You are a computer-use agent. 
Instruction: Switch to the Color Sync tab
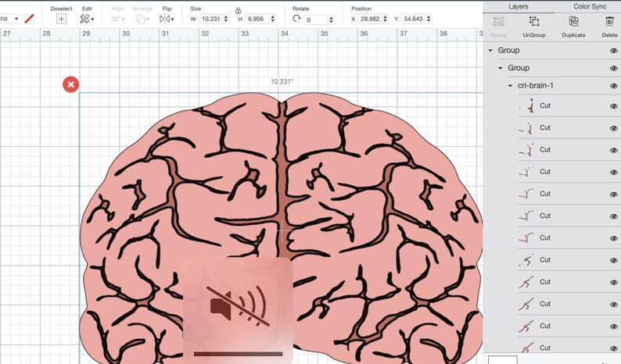tap(589, 7)
